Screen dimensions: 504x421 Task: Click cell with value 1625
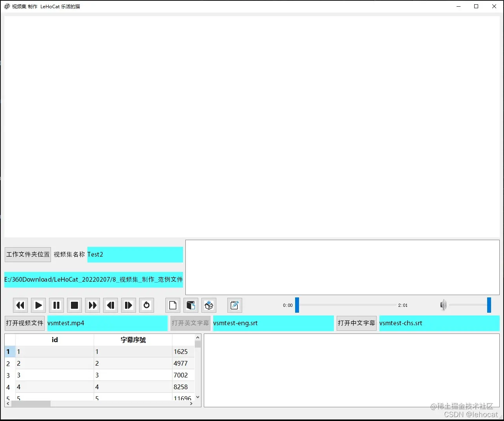183,352
